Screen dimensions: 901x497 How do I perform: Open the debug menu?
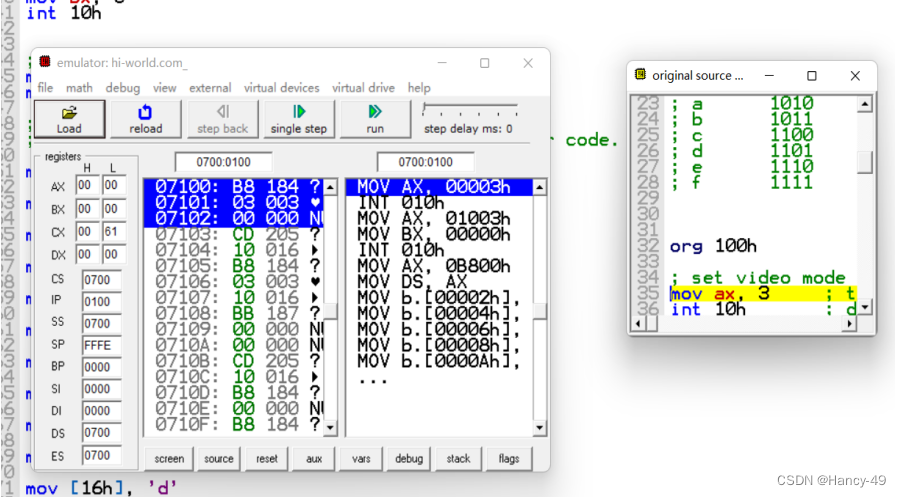pos(123,88)
